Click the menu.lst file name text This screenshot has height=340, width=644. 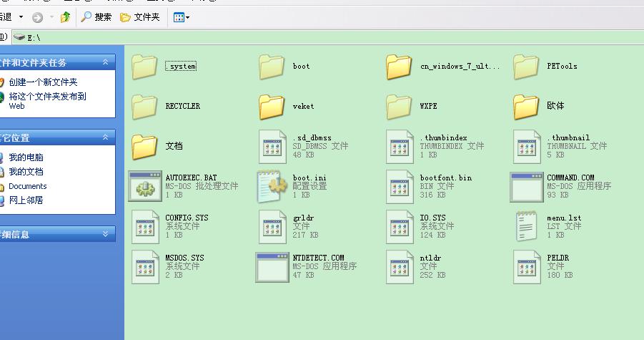pyautogui.click(x=564, y=218)
